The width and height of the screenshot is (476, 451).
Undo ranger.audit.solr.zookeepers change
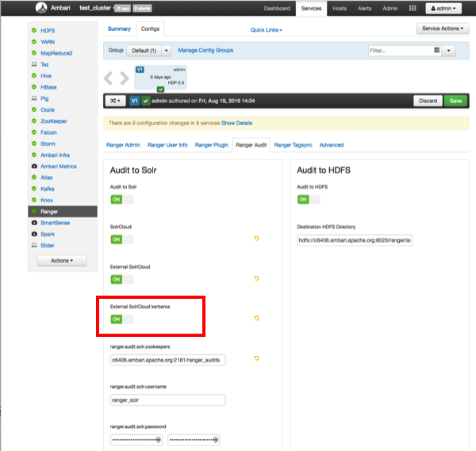pos(256,358)
